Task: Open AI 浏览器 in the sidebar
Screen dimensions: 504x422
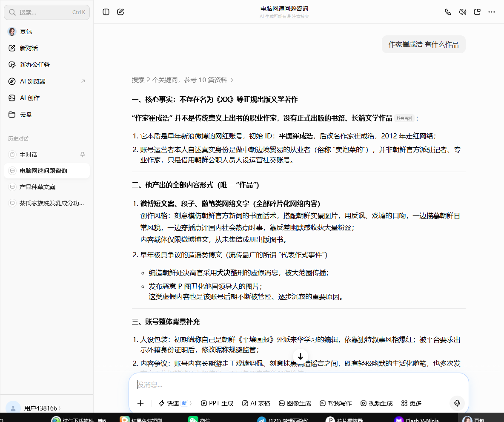Action: [47, 81]
